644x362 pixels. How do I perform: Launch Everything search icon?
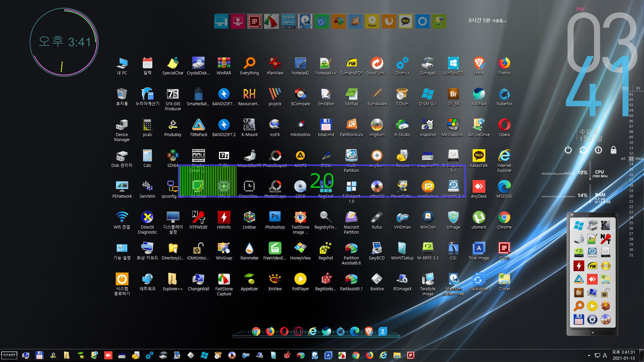click(249, 66)
